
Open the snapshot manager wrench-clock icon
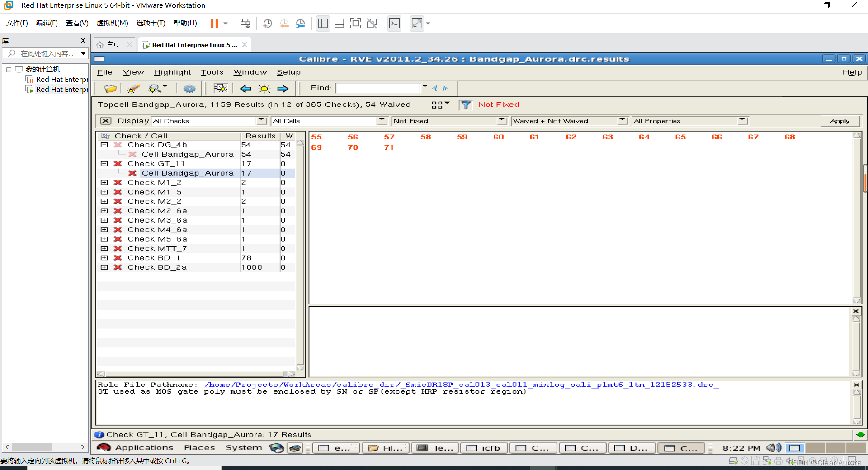301,23
